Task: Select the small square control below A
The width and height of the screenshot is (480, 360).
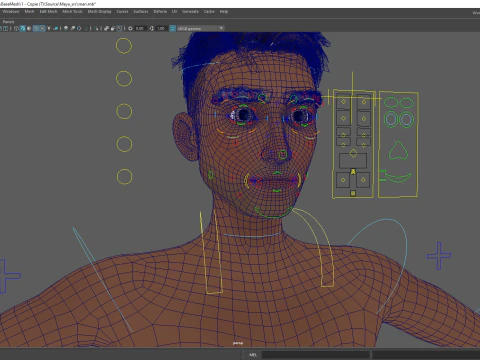Action: point(353,193)
